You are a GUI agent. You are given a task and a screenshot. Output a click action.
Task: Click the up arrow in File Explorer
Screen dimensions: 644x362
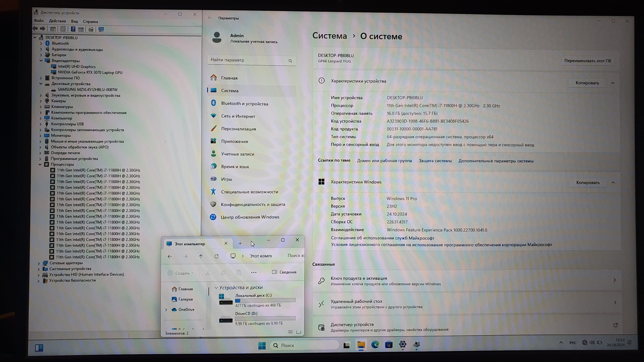pos(201,256)
